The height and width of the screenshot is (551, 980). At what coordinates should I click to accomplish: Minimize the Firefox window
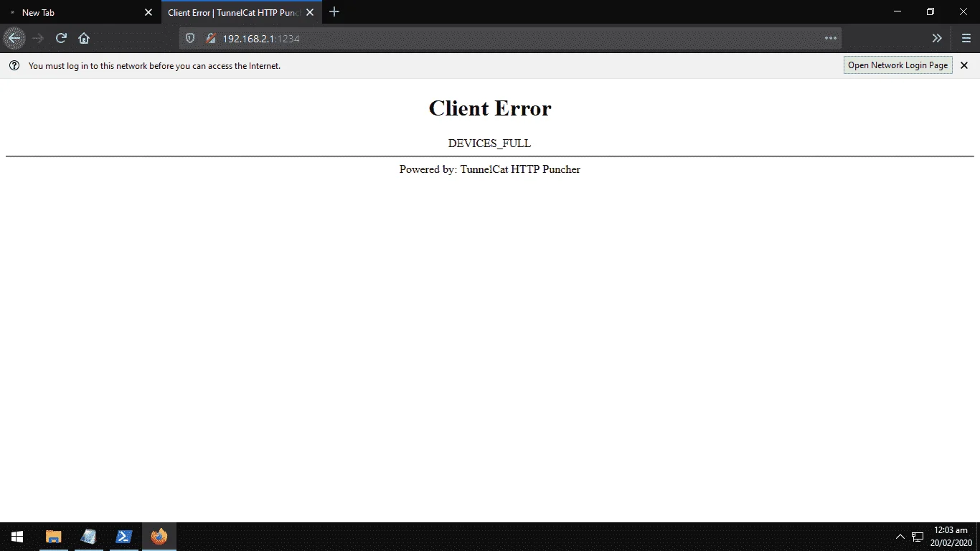point(897,11)
